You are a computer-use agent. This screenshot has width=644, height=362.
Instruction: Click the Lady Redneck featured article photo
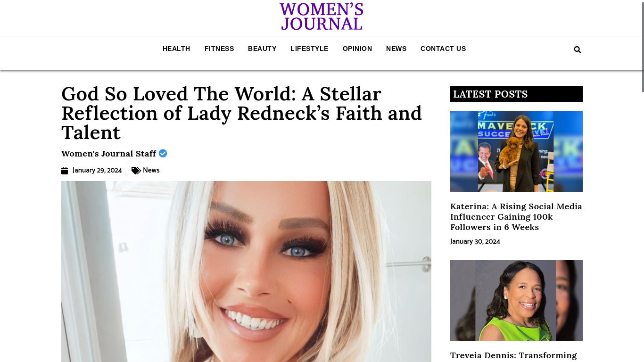[x=246, y=271]
